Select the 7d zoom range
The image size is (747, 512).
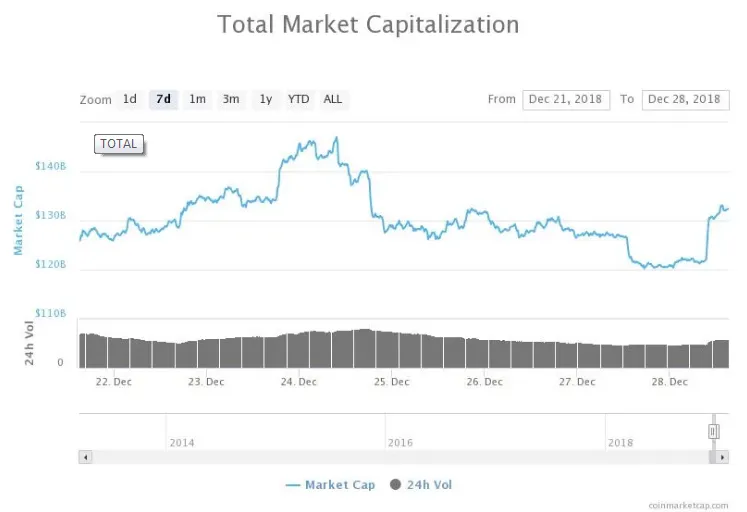pos(163,99)
